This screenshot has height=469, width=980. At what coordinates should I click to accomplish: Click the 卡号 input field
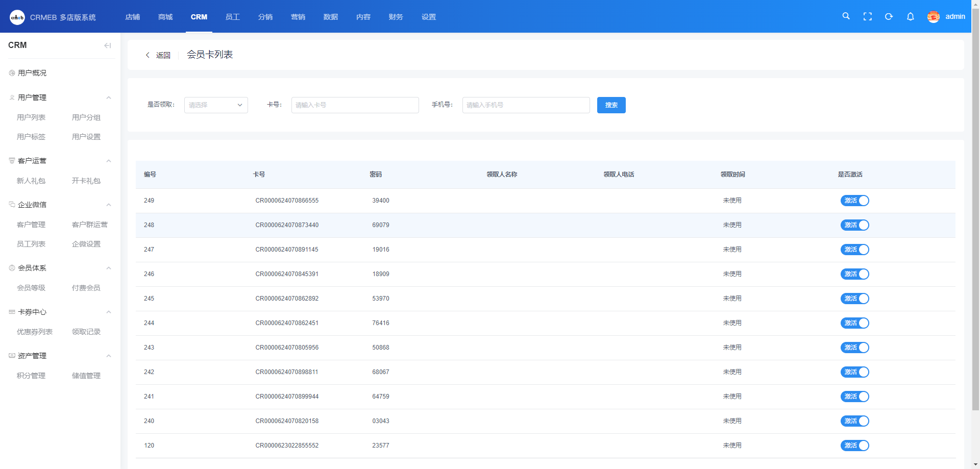pos(355,105)
